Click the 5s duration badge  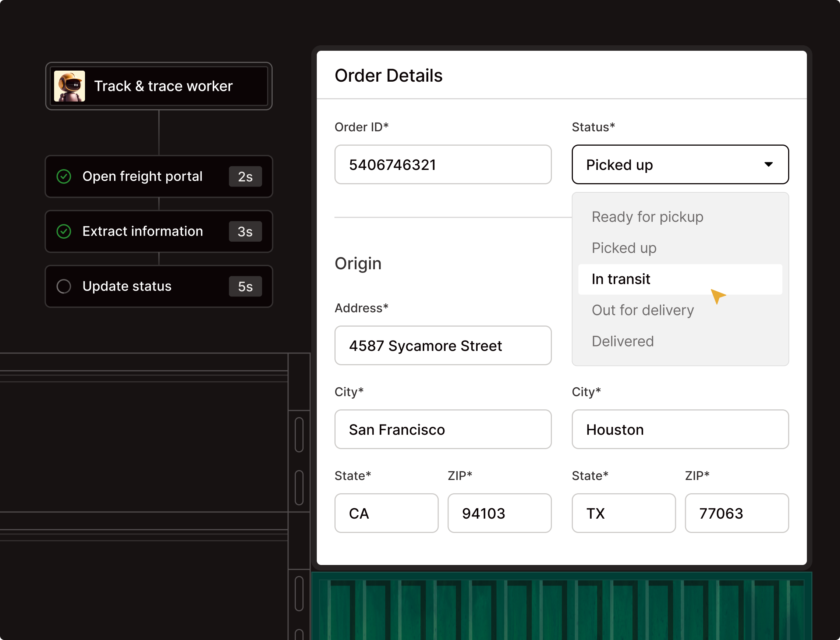click(245, 286)
